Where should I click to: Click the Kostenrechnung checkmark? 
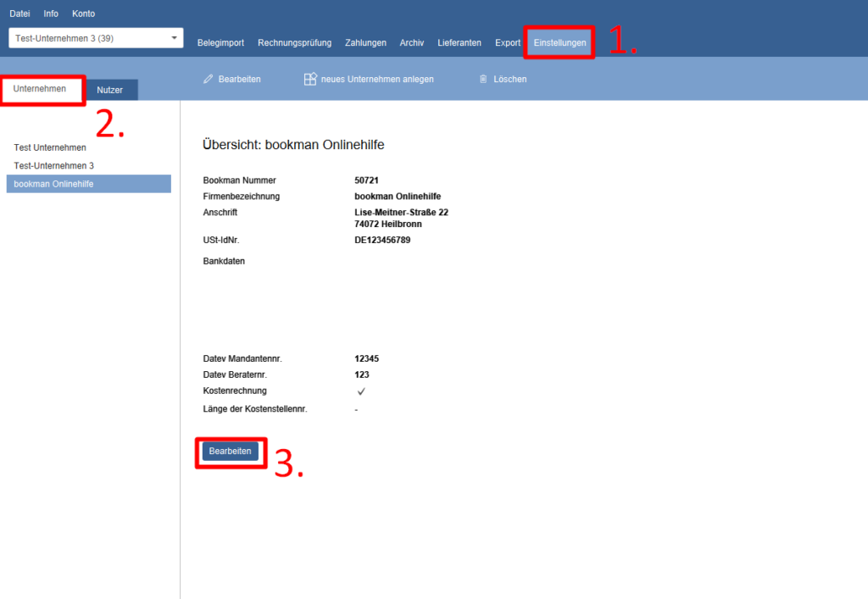click(x=361, y=391)
